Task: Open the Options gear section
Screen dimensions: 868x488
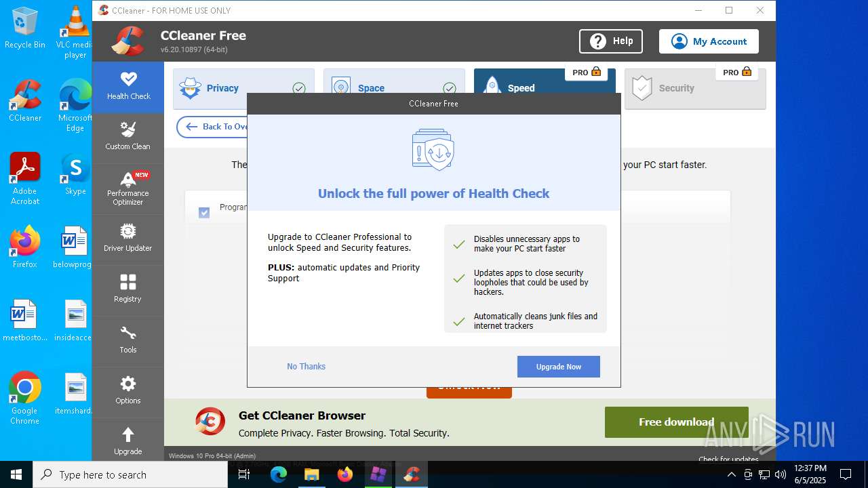Action: tap(128, 392)
